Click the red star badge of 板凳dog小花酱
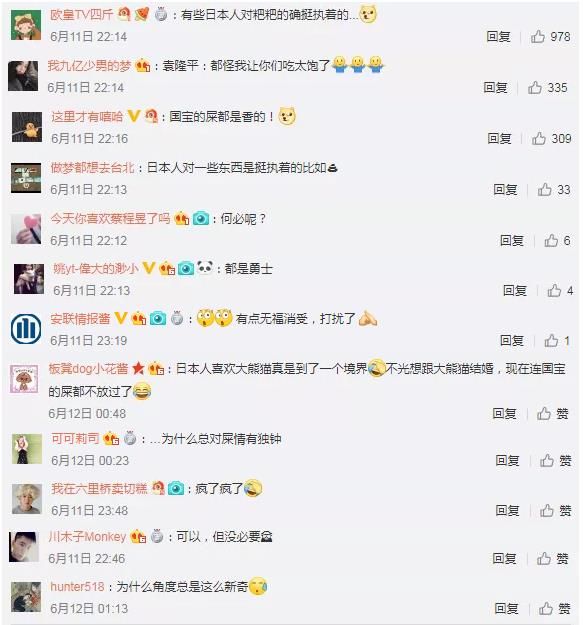Image resolution: width=583 pixels, height=625 pixels. pyautogui.click(x=138, y=368)
